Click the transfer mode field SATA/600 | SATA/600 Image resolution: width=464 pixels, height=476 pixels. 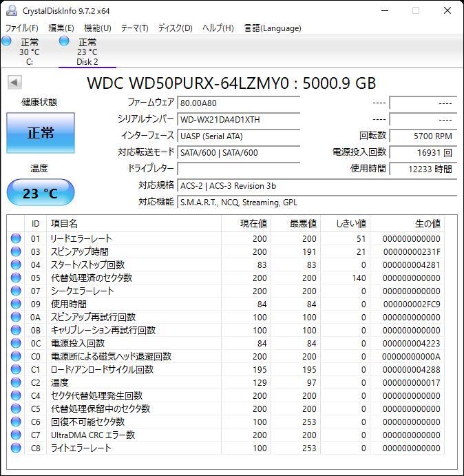pyautogui.click(x=238, y=152)
